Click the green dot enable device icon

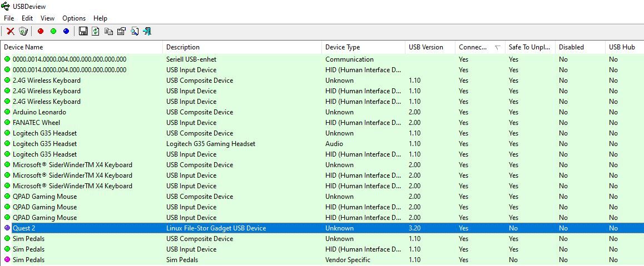53,31
